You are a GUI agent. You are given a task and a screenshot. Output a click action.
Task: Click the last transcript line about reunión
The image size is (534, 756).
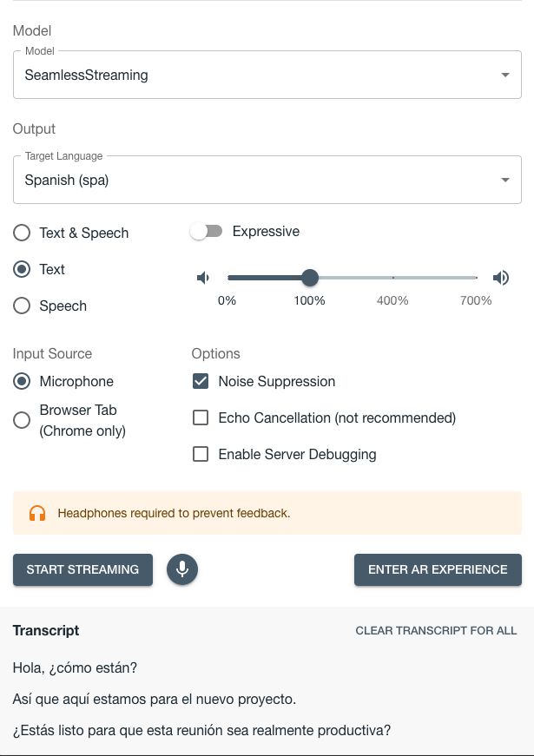pyautogui.click(x=201, y=730)
